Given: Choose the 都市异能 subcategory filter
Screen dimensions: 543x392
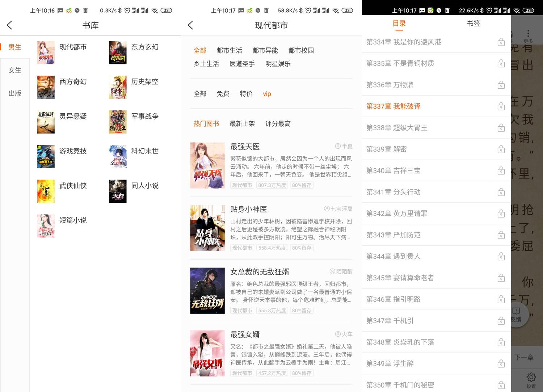Looking at the screenshot, I should (x=265, y=50).
